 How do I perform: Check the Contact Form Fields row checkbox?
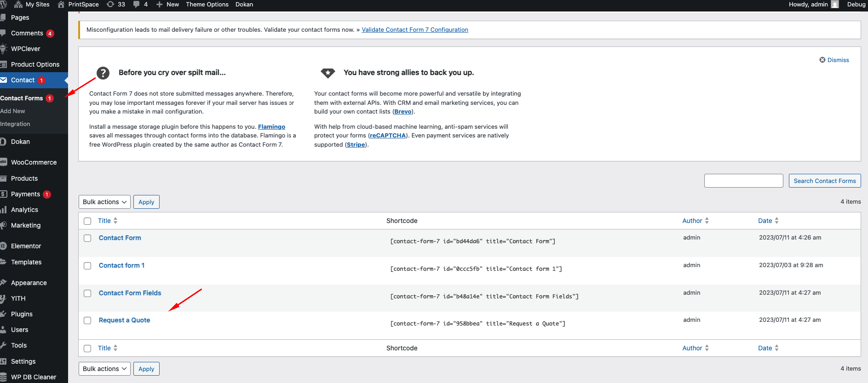(x=87, y=293)
